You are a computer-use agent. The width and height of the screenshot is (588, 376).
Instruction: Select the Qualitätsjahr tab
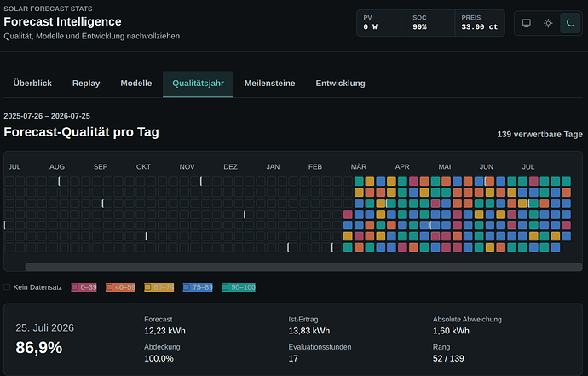[198, 84]
